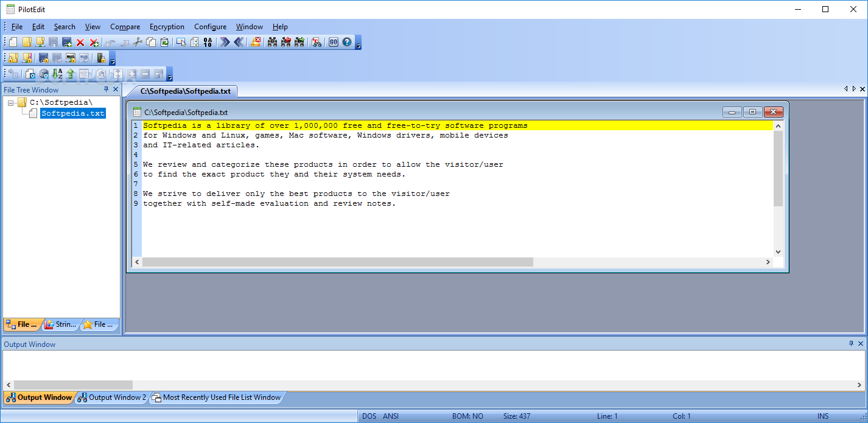The image size is (868, 423).
Task: Click the double left chevron icon
Action: (239, 42)
